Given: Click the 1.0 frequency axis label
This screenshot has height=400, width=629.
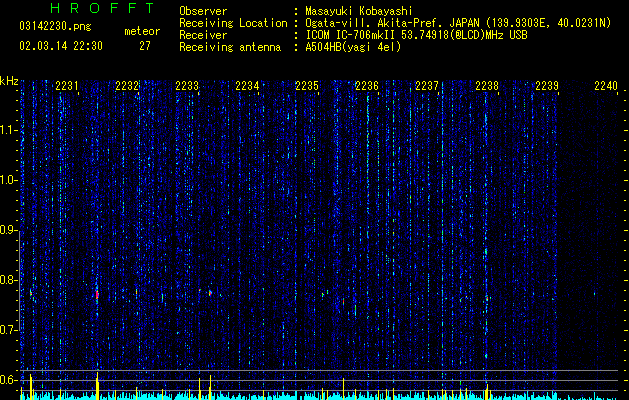Looking at the screenshot, I should coord(9,180).
